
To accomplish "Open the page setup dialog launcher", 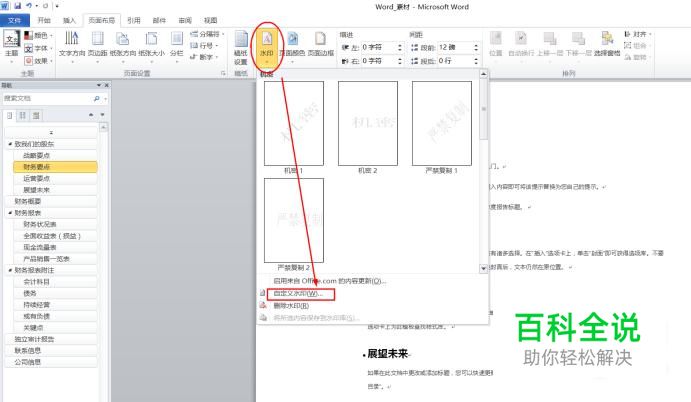I will coord(223,73).
